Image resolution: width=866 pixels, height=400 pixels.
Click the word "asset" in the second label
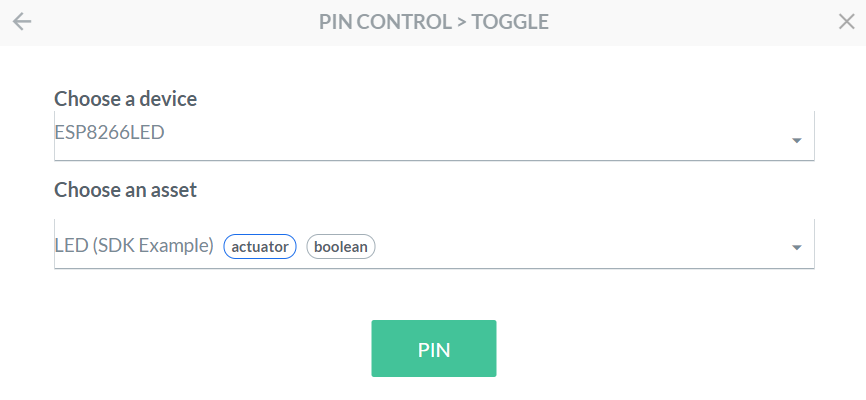(172, 189)
